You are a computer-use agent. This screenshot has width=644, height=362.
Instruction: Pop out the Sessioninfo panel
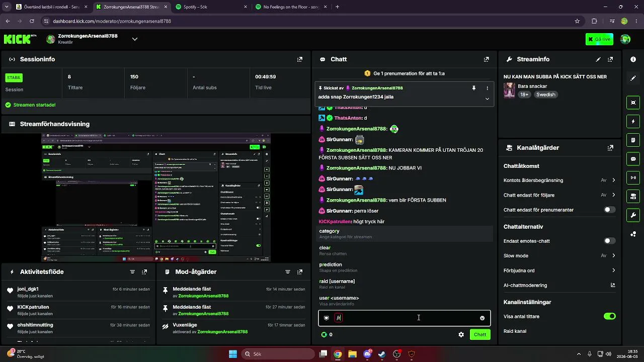(300, 59)
